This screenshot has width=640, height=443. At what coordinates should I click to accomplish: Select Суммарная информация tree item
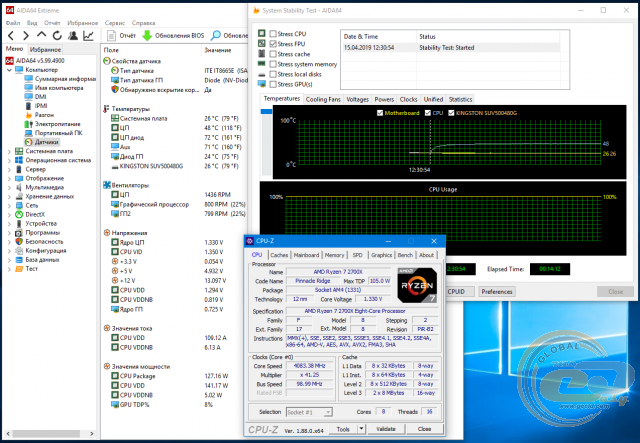coord(65,79)
